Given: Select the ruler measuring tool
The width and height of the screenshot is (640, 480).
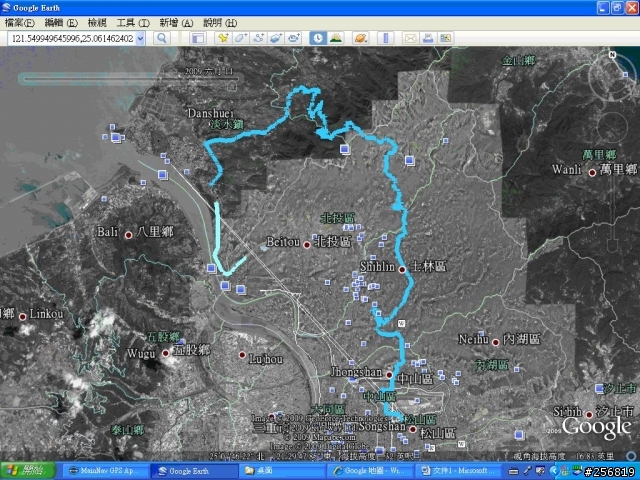Looking at the screenshot, I should (386, 38).
